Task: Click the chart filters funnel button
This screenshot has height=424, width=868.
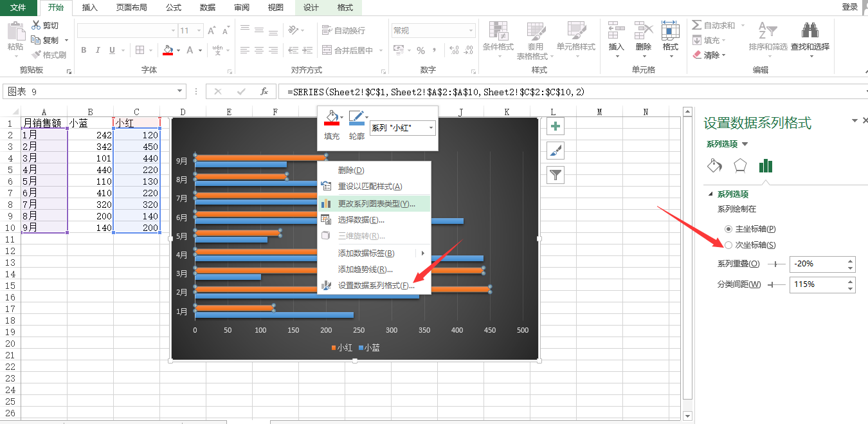Action: point(556,174)
